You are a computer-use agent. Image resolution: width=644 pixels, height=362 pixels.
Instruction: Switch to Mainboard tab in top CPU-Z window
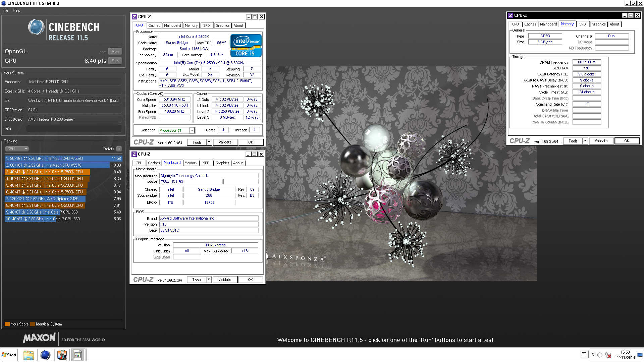[x=172, y=25]
